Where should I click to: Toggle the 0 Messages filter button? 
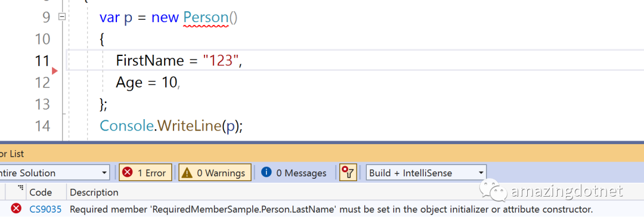[x=293, y=173]
